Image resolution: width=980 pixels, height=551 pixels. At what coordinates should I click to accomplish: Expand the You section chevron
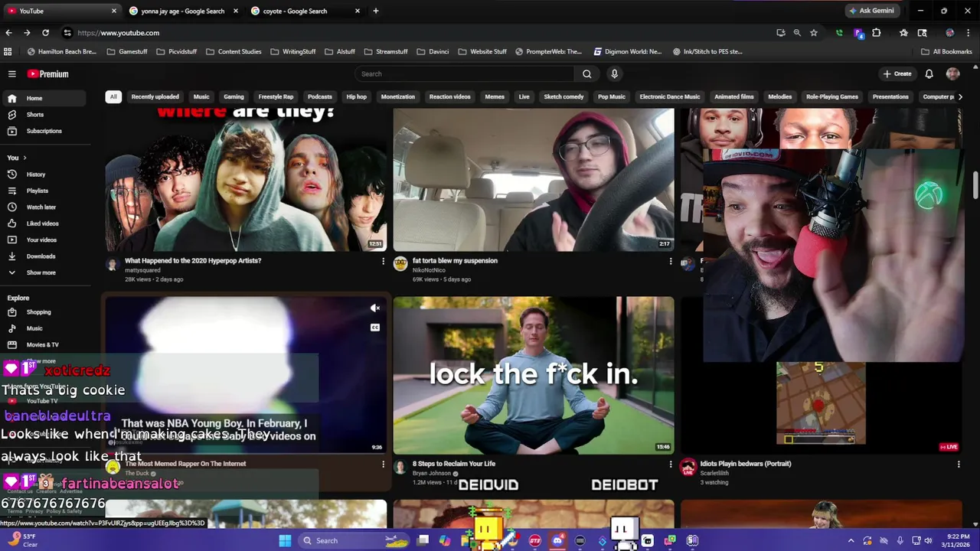24,158
